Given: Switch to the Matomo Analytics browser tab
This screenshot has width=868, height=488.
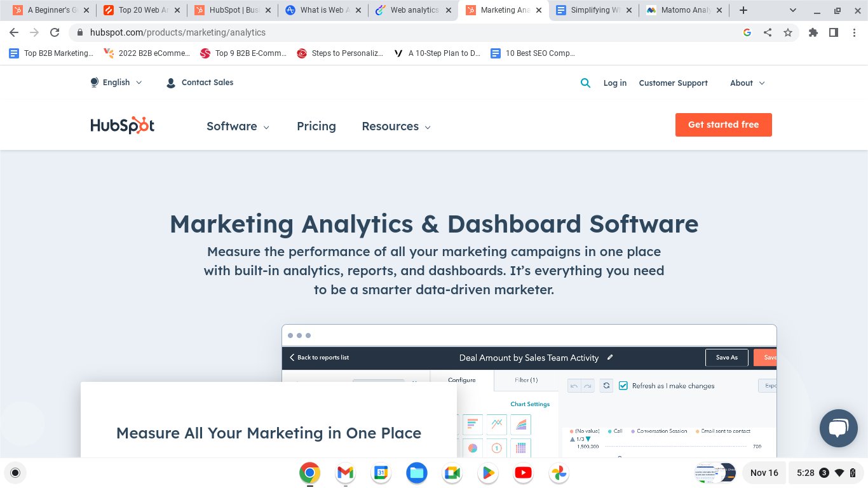Looking at the screenshot, I should (683, 10).
